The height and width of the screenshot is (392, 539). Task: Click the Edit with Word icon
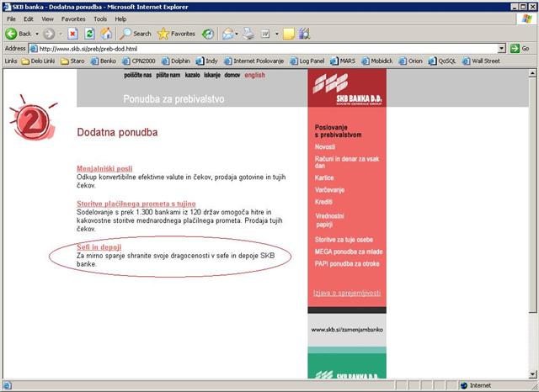[x=265, y=34]
